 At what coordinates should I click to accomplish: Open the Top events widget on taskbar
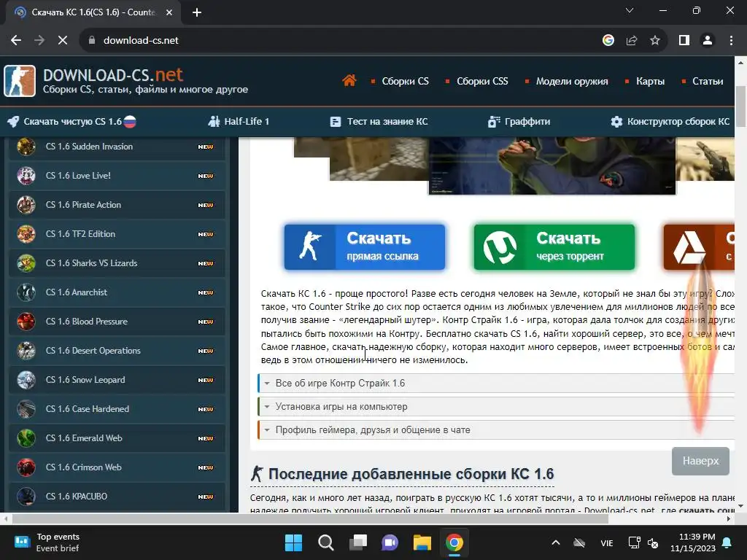click(x=47, y=542)
